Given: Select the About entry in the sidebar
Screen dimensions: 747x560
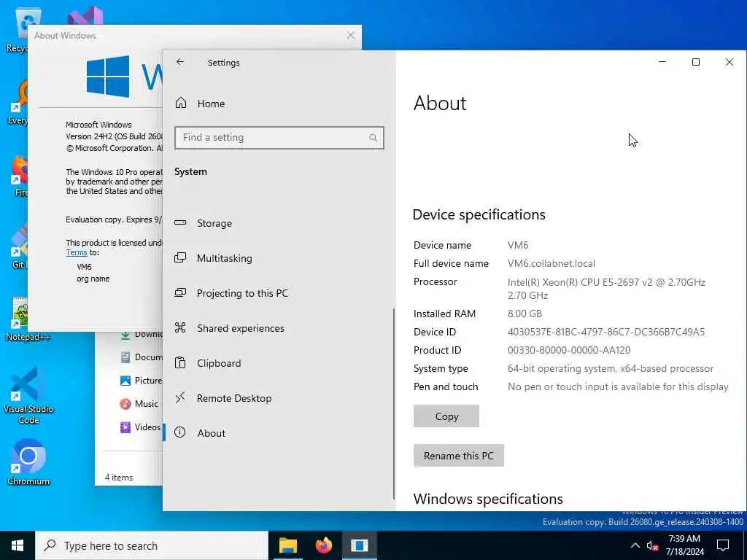Looking at the screenshot, I should 279,433.
